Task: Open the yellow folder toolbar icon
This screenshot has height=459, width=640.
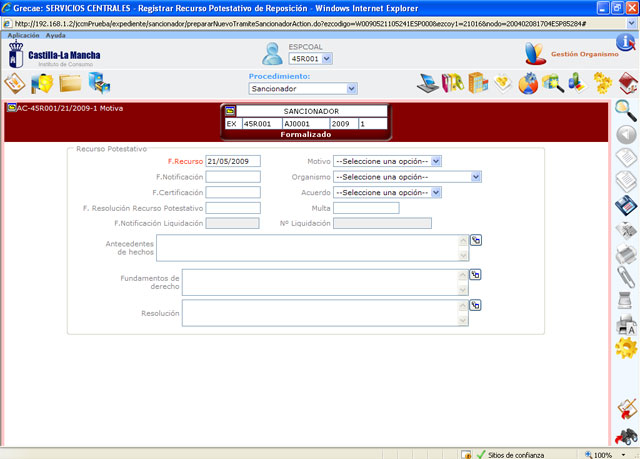Action: click(70, 82)
